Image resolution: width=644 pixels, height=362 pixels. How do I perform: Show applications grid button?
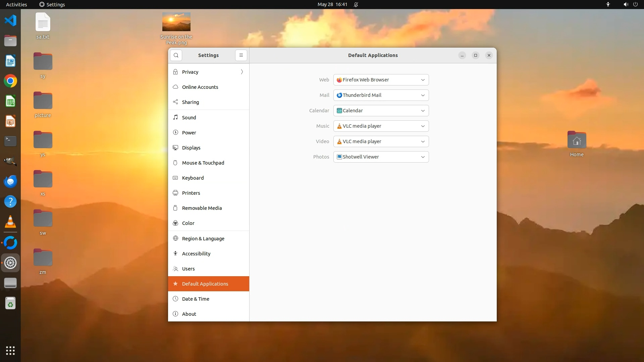(x=10, y=351)
